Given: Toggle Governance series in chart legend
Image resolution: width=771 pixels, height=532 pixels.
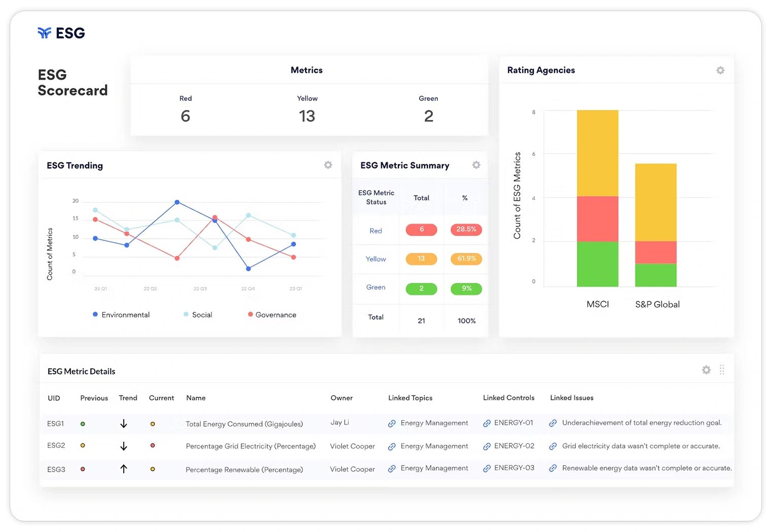Looking at the screenshot, I should (272, 315).
